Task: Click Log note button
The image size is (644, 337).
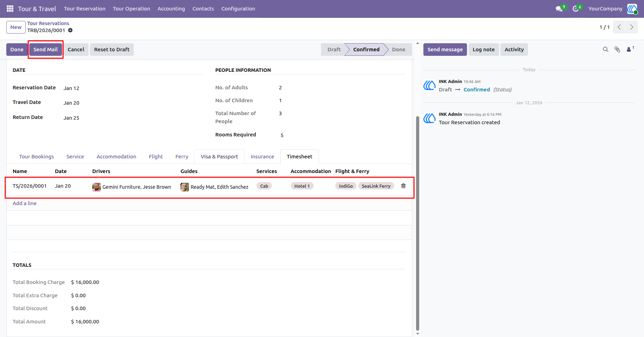Action: pos(484,50)
